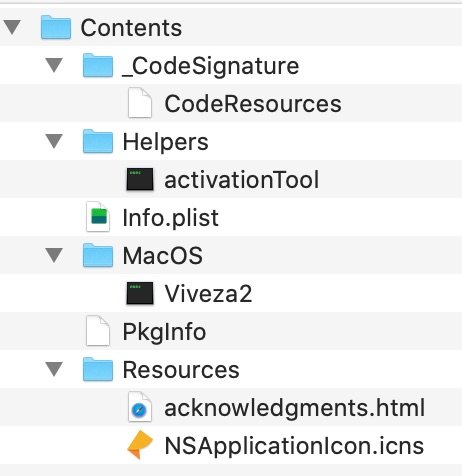Click the activationTool executable icon

pos(140,179)
